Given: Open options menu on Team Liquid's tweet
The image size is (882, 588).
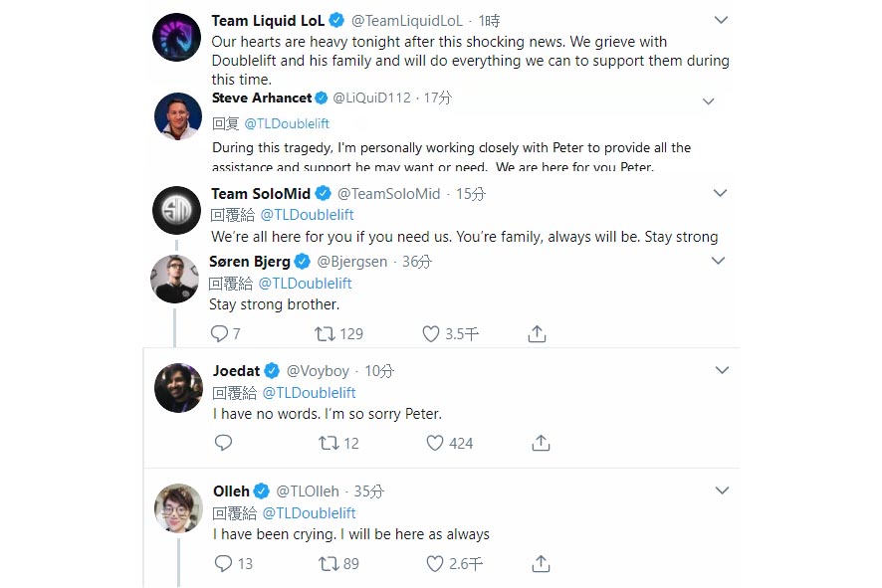Looking at the screenshot, I should tap(721, 18).
